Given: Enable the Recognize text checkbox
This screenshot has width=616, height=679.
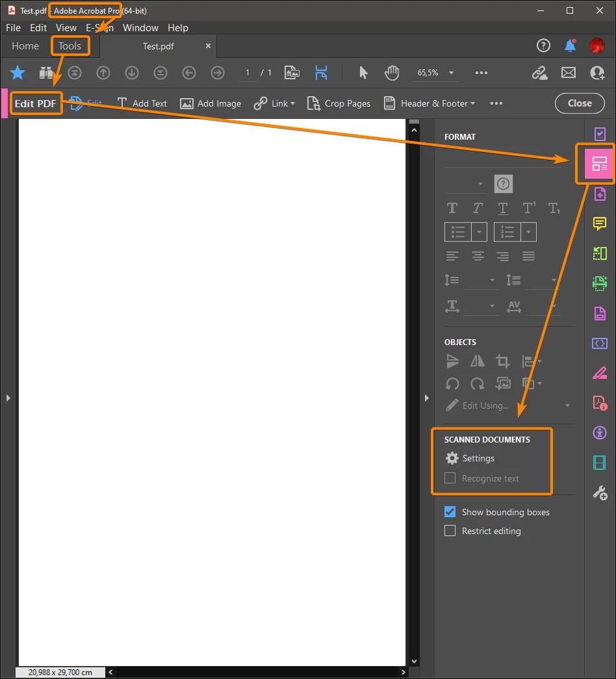Looking at the screenshot, I should click(x=450, y=478).
